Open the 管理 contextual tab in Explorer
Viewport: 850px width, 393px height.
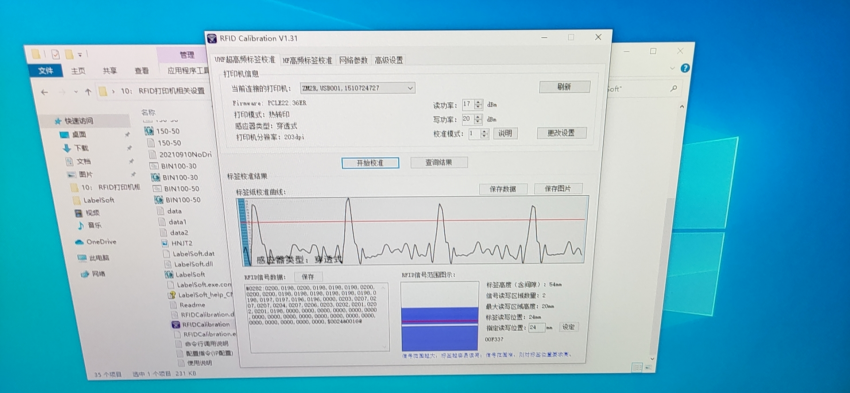(187, 55)
